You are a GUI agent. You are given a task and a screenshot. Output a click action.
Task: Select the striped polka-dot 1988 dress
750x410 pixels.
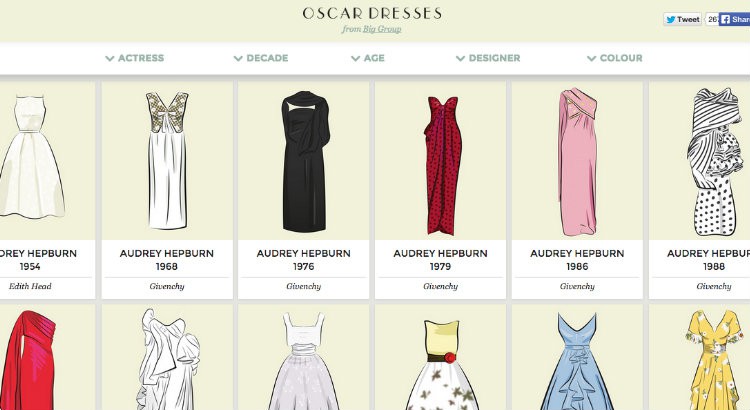pos(716,161)
